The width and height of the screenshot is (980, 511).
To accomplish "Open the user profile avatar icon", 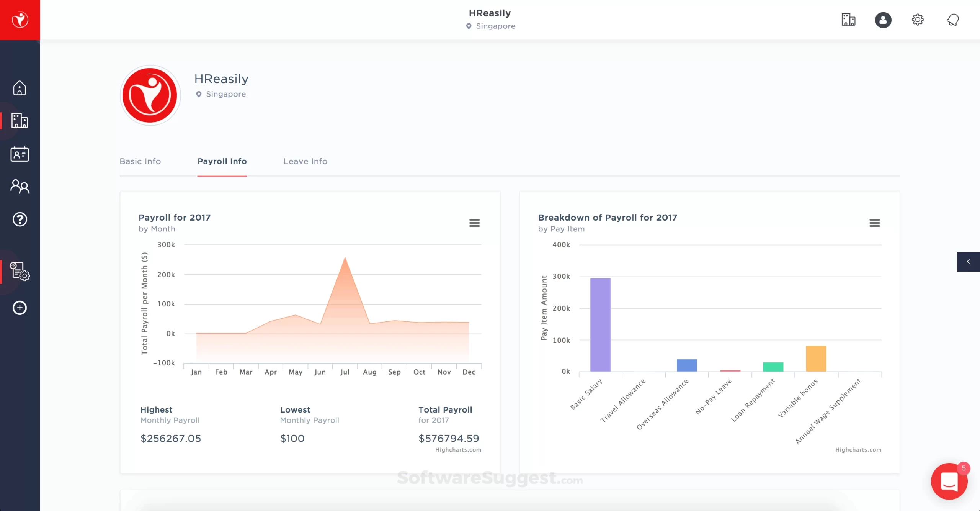I will click(883, 20).
